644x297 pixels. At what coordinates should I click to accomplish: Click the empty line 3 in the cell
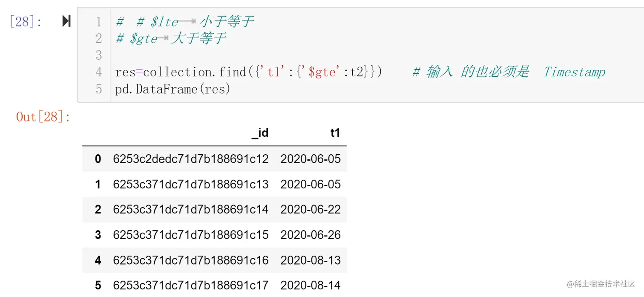coord(256,55)
